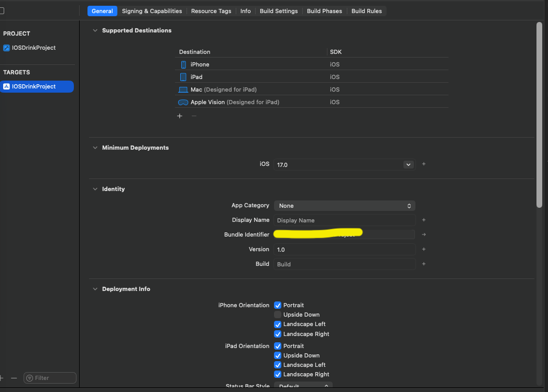Open the Build Settings tab

point(279,11)
